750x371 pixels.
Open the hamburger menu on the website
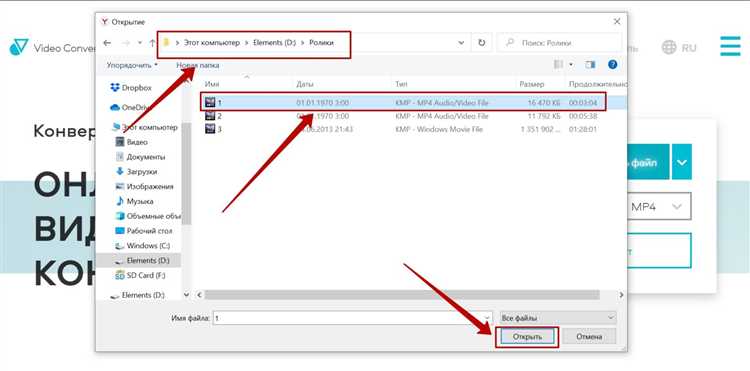(730, 46)
